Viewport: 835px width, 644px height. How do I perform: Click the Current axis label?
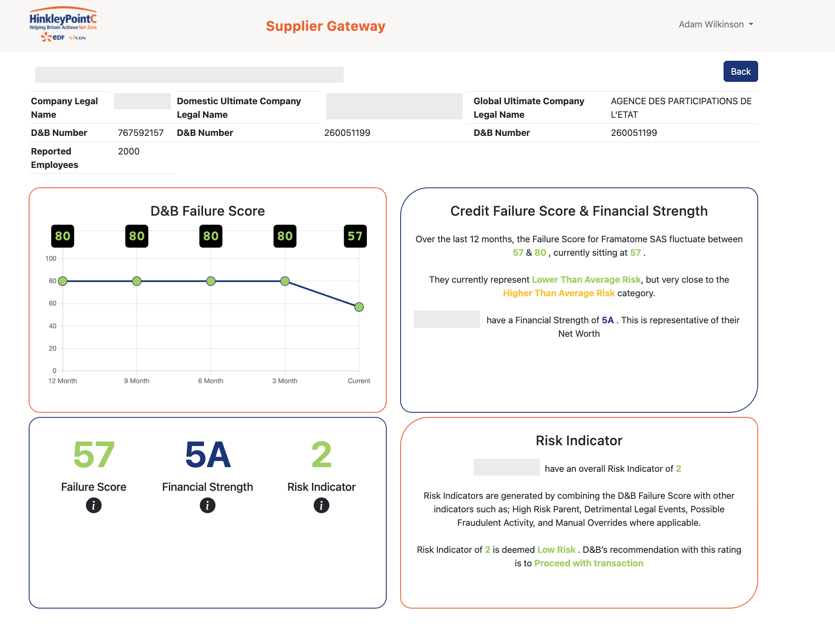(359, 381)
